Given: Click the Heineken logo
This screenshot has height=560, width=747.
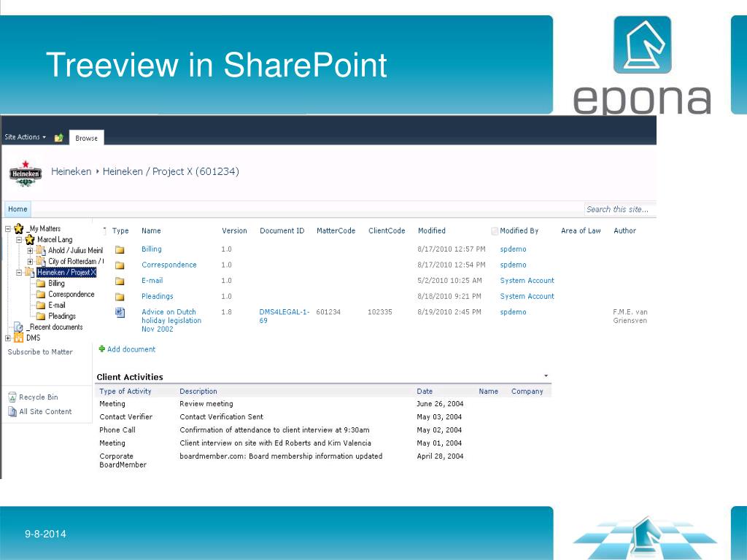Looking at the screenshot, I should tap(26, 174).
